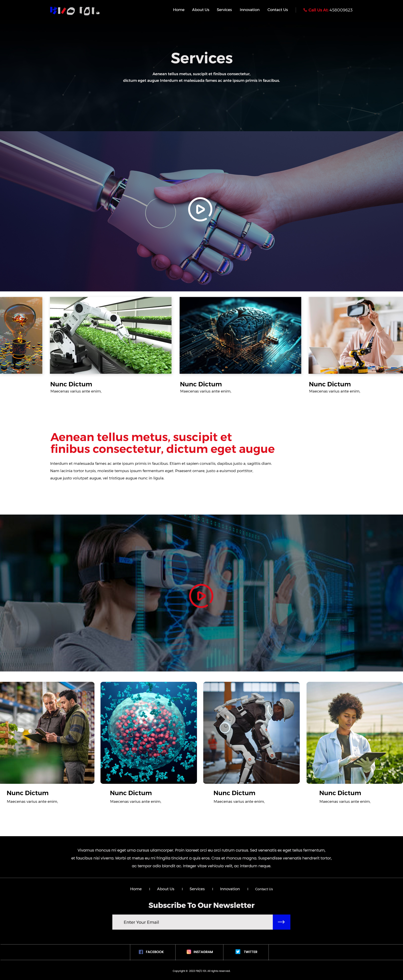This screenshot has height=980, width=403.
Task: Select Services in the top navigation bar
Action: pyautogui.click(x=224, y=10)
